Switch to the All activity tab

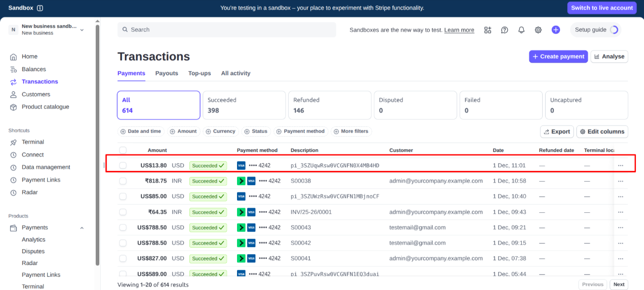235,73
